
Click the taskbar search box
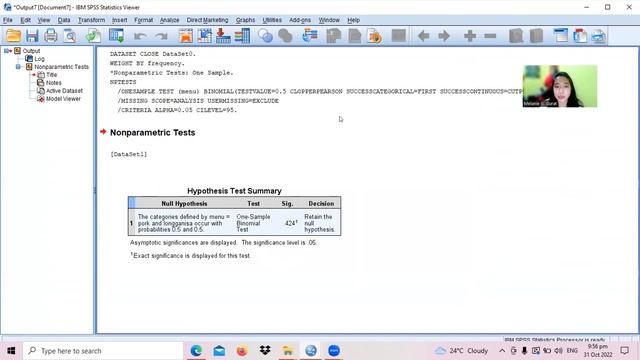pyautogui.click(x=103, y=351)
